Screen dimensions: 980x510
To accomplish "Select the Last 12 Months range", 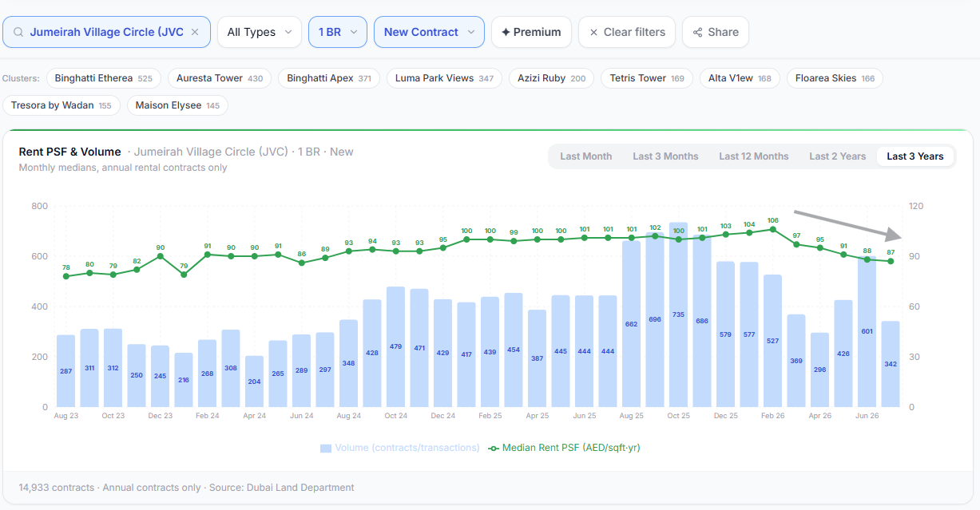I will point(754,156).
